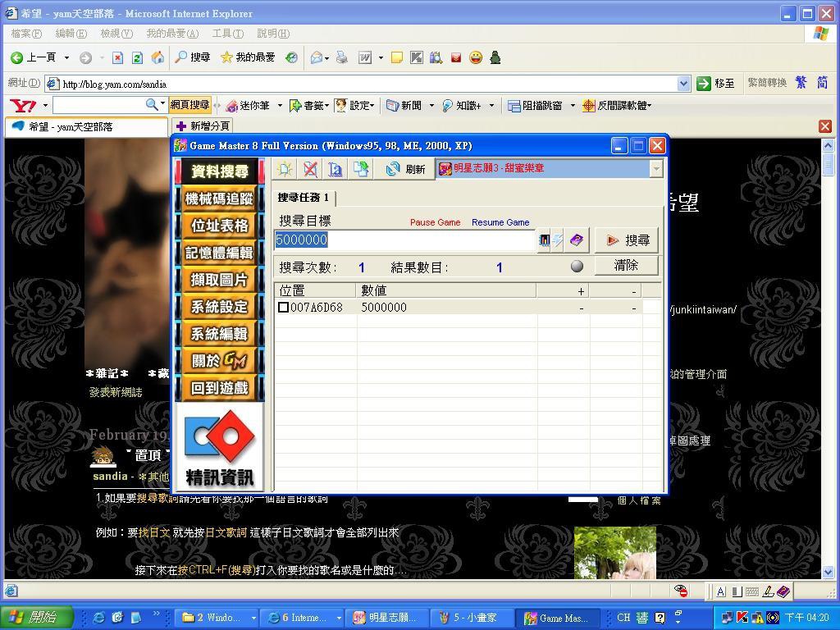Click the purple help book icon beside search field
The image size is (840, 630).
577,240
